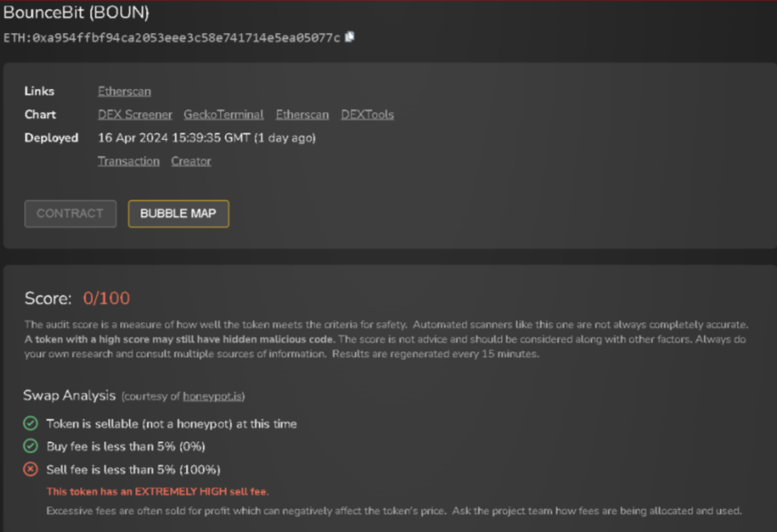Open DEX Screener chart link
777x532 pixels.
point(134,115)
